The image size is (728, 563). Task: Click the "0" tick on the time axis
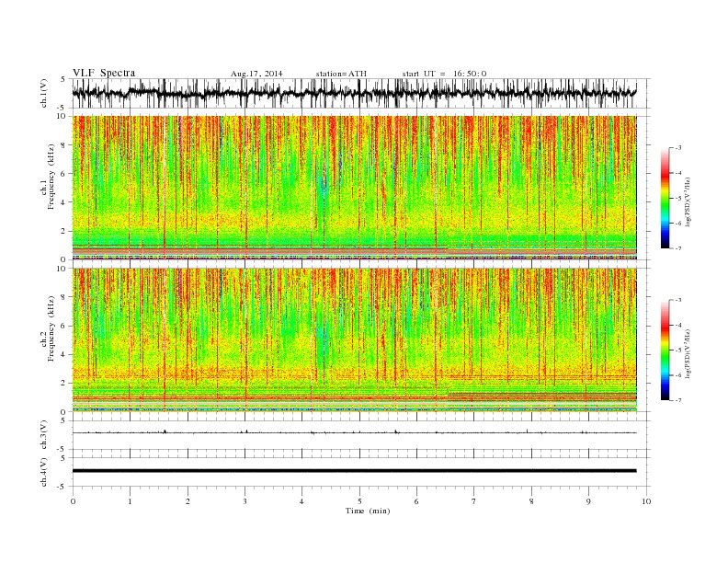73,501
